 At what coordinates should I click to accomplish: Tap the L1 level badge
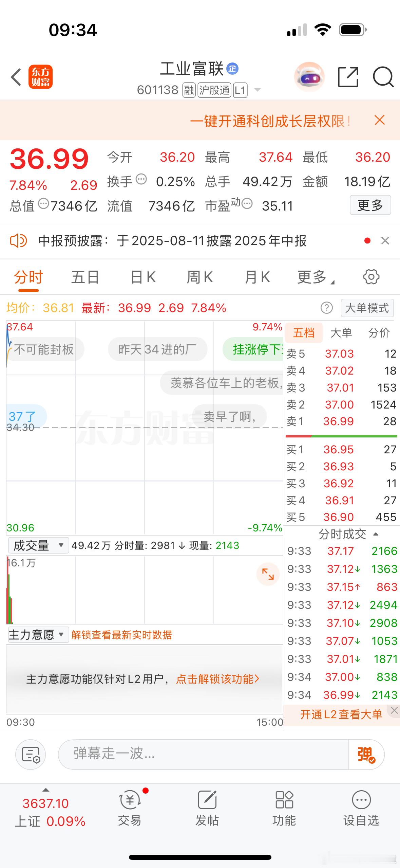point(240,90)
